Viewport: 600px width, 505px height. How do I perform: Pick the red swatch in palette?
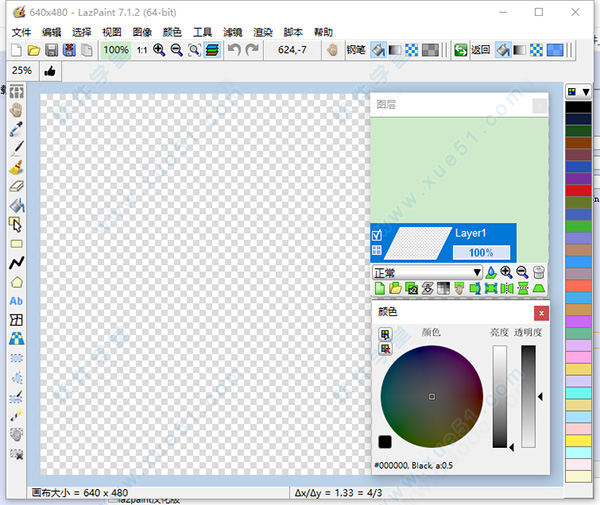coord(579,191)
